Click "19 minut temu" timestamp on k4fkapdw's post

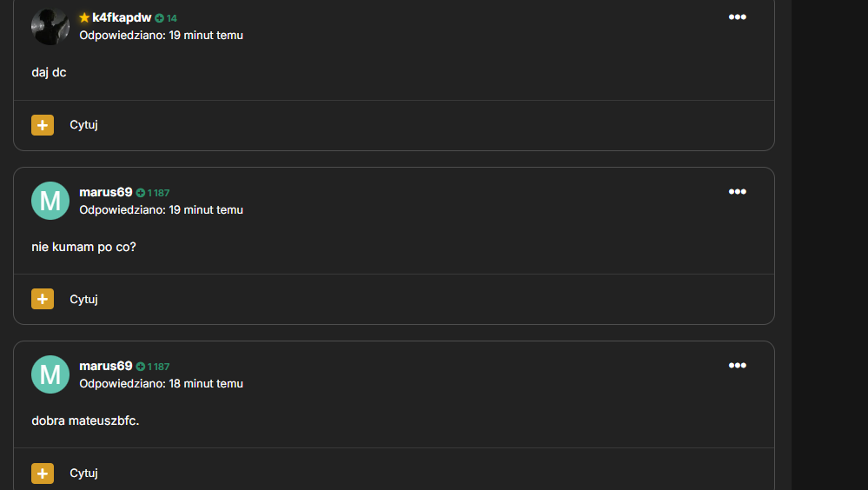(206, 36)
